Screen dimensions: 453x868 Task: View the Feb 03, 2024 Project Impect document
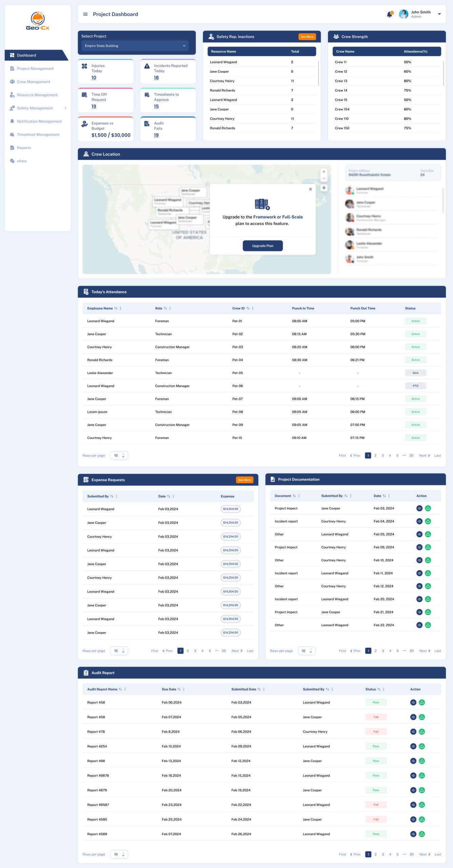[x=419, y=508]
